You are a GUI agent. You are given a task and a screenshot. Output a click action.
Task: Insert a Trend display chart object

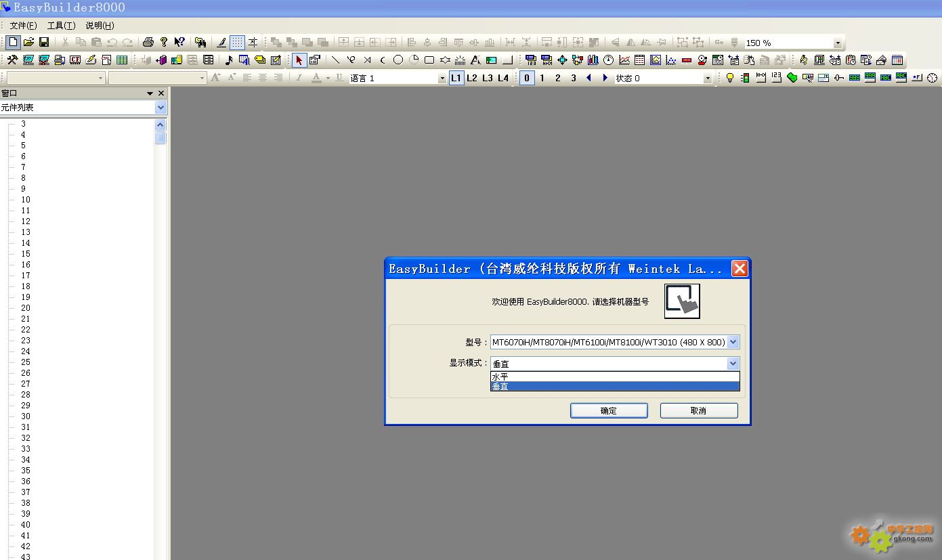pos(624,60)
